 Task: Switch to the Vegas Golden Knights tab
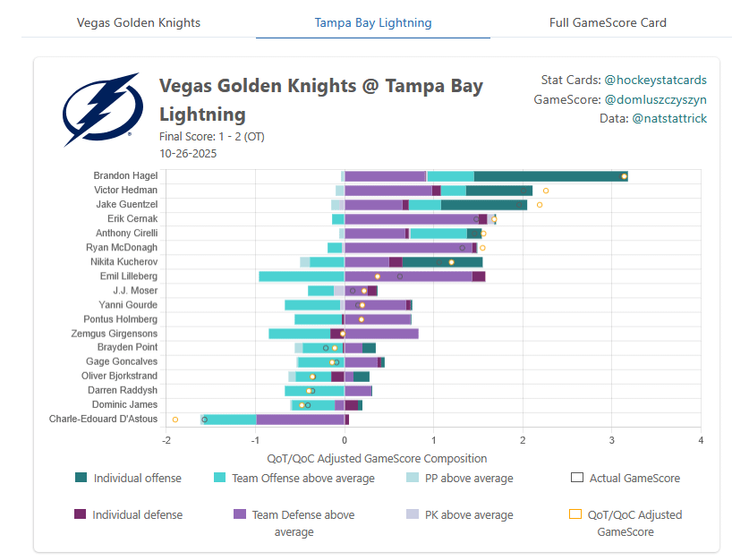(139, 22)
